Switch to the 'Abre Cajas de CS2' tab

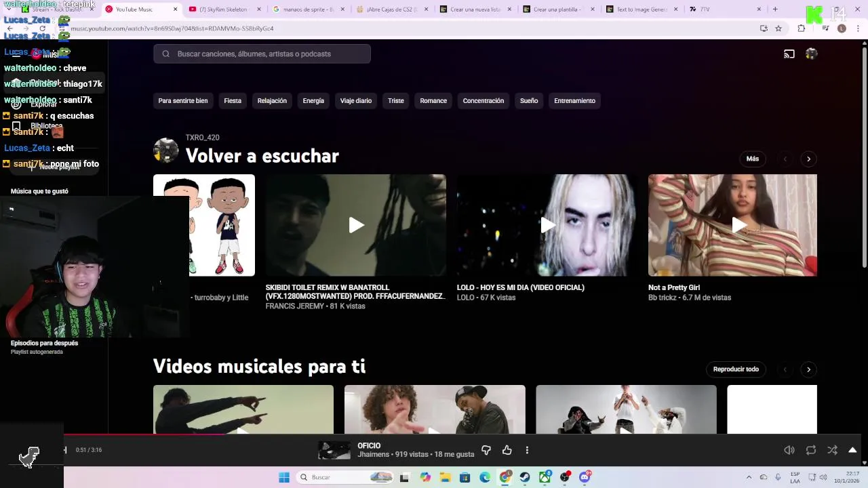coord(391,9)
